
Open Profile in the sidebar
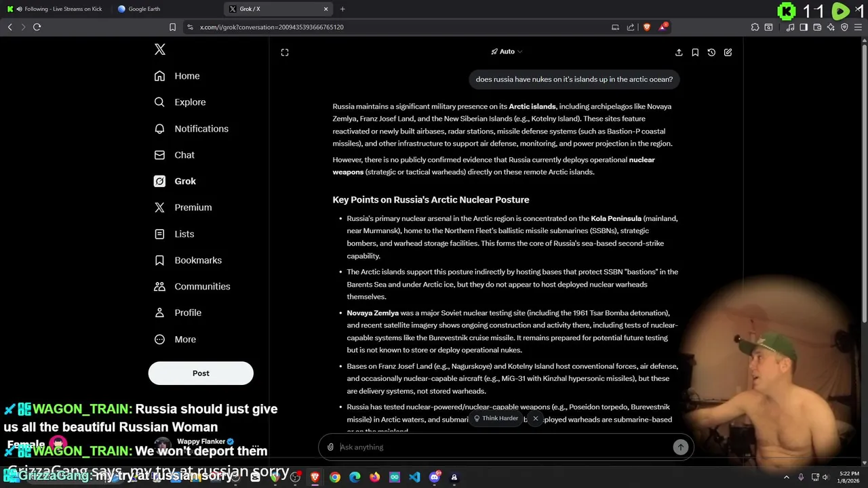coord(178,313)
